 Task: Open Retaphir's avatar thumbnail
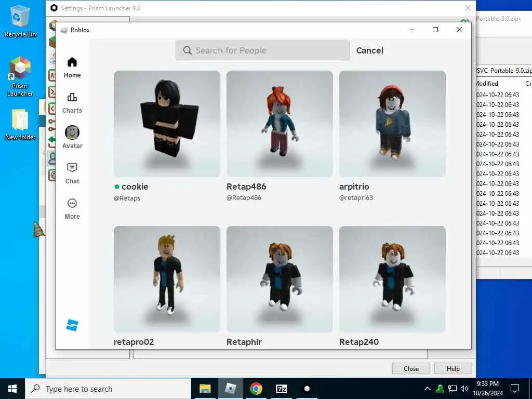(x=280, y=279)
